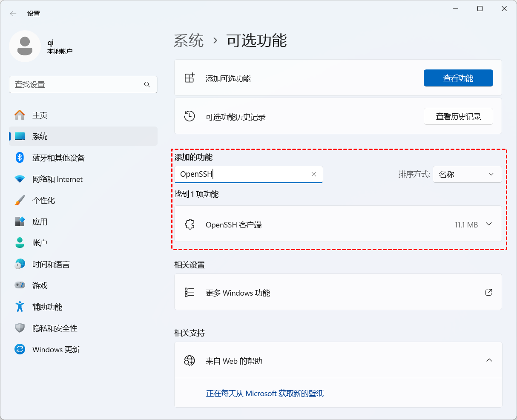Open 蓝牙和其他设备 settings
This screenshot has width=517, height=420.
(x=83, y=158)
